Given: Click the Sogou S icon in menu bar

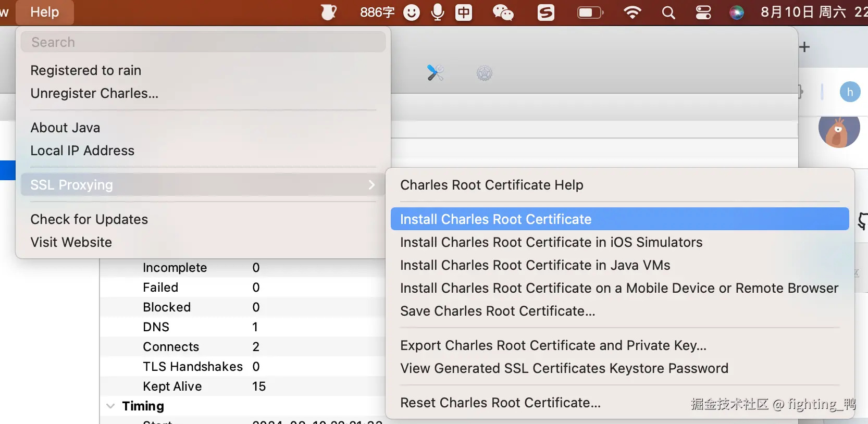Looking at the screenshot, I should tap(546, 13).
